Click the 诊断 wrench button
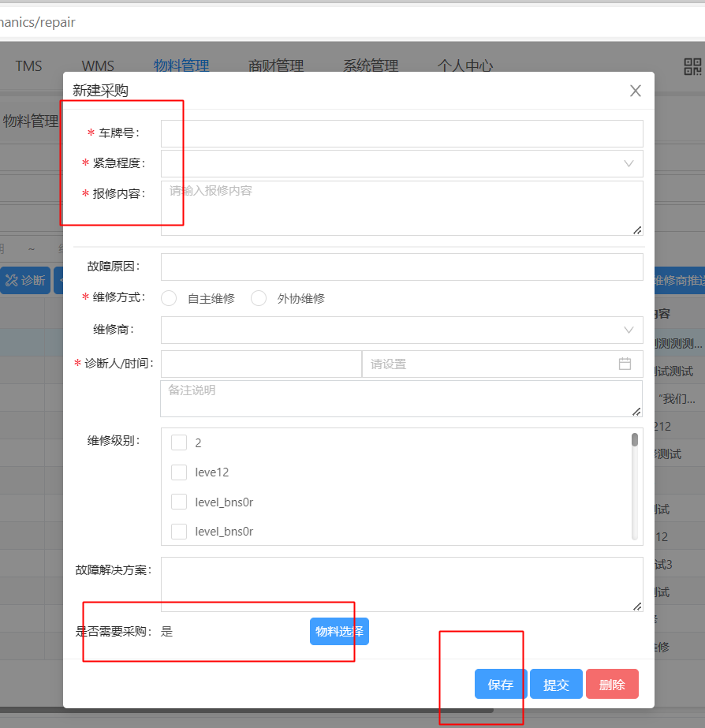 pos(25,280)
